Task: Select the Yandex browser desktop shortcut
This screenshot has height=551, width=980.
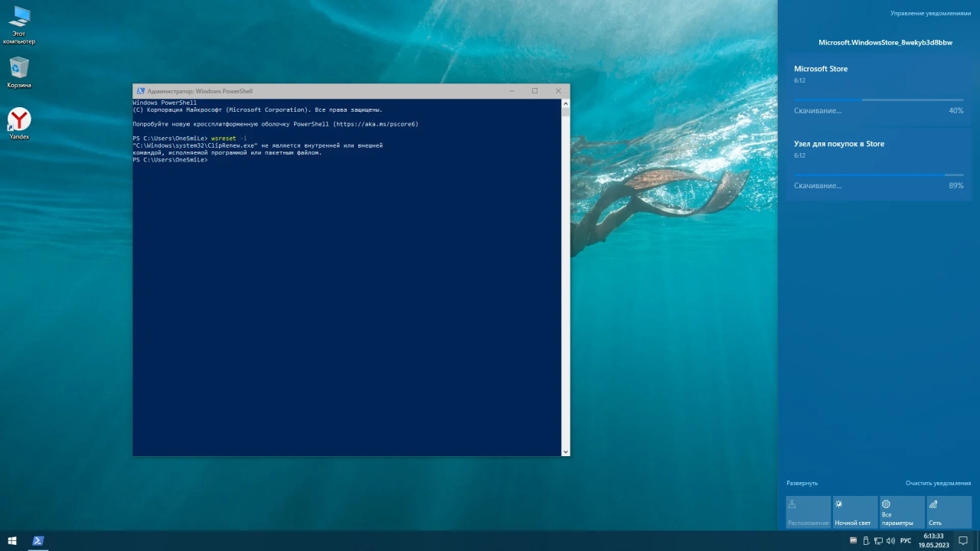Action: (x=19, y=123)
